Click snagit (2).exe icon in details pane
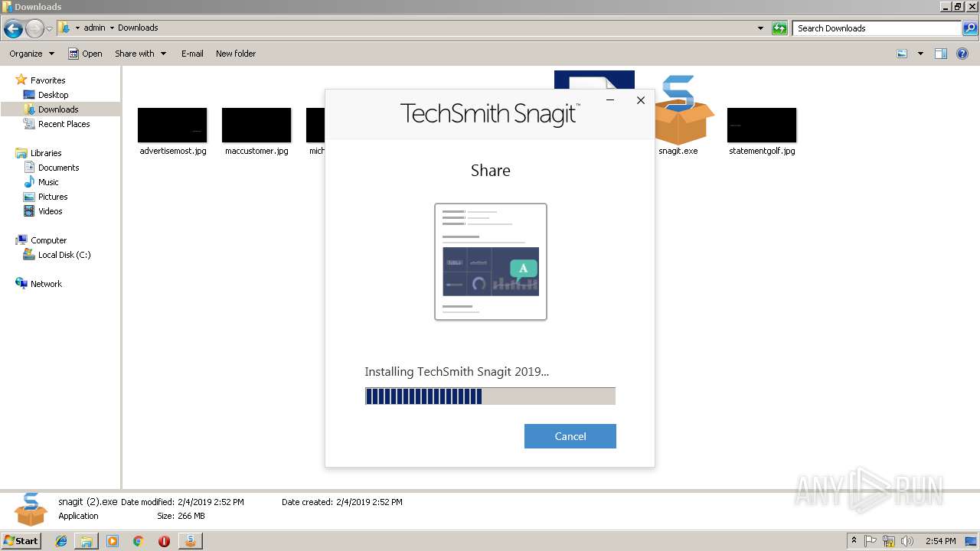Viewport: 980px width, 551px height. point(31,510)
